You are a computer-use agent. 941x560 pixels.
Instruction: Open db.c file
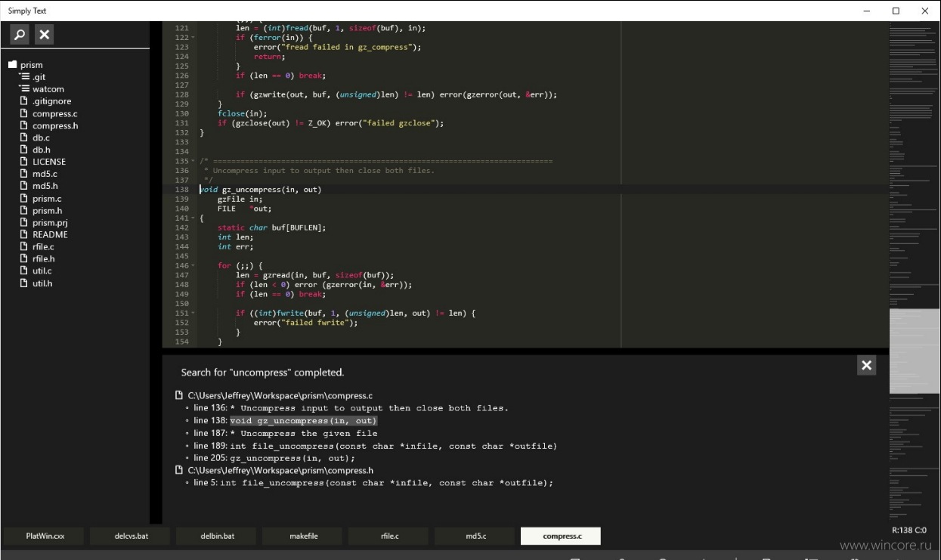41,138
